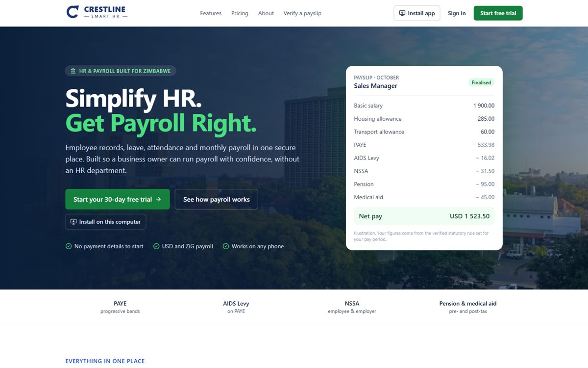Click the Install on this computer button

point(106,222)
